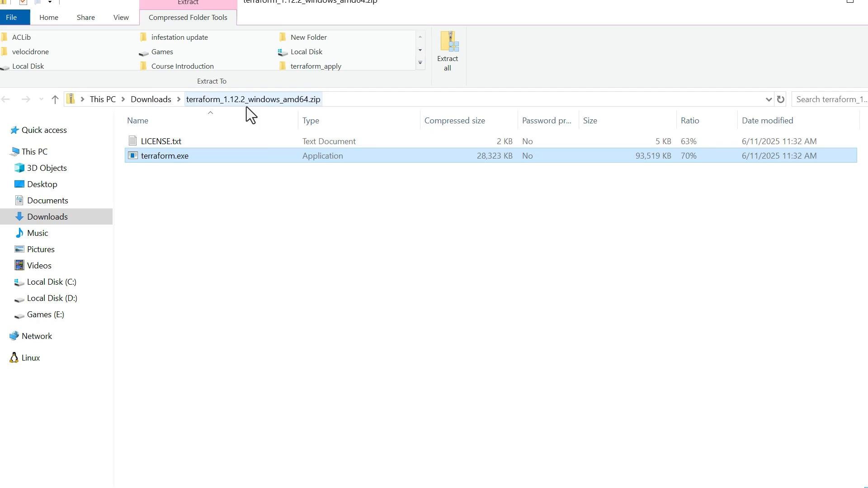Refresh the current folder view
The image size is (868, 488).
pyautogui.click(x=780, y=99)
